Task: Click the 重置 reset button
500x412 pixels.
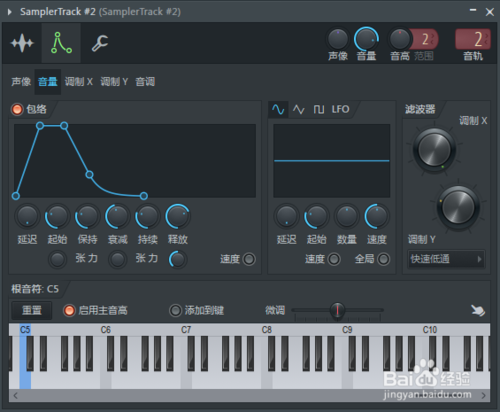Action: [32, 310]
